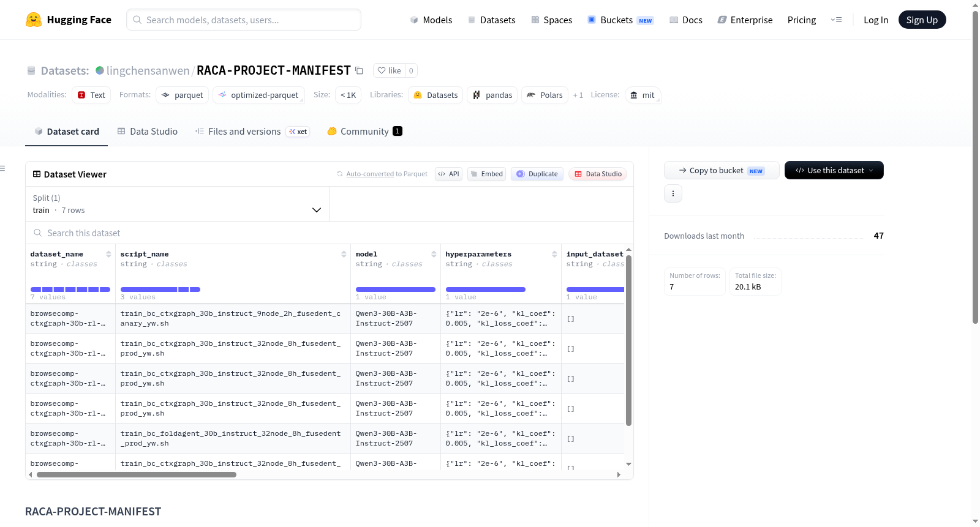Select the optimized-parquet format tag

click(x=259, y=95)
